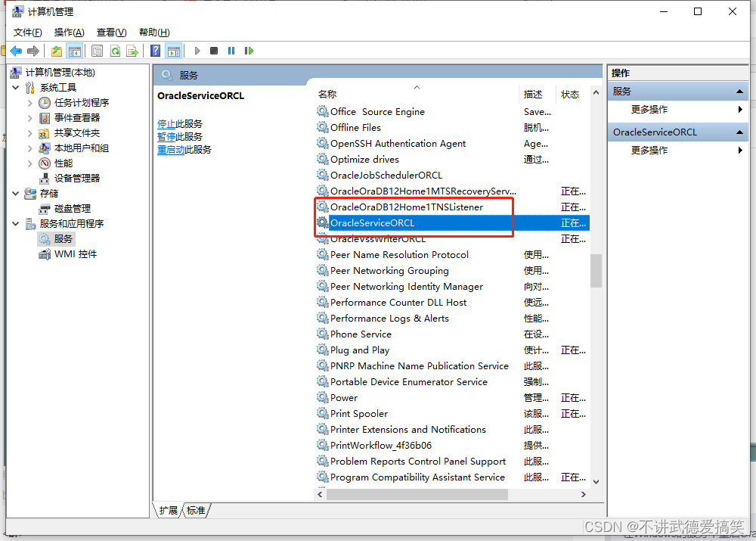
Task: Select the OracleServiceORCL service row
Action: click(x=452, y=223)
